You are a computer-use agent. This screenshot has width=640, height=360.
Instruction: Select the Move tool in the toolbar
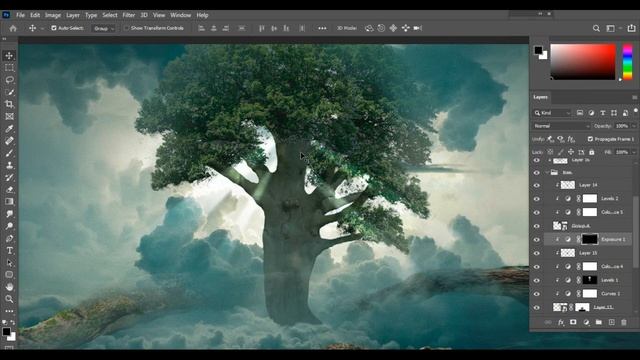click(x=9, y=56)
